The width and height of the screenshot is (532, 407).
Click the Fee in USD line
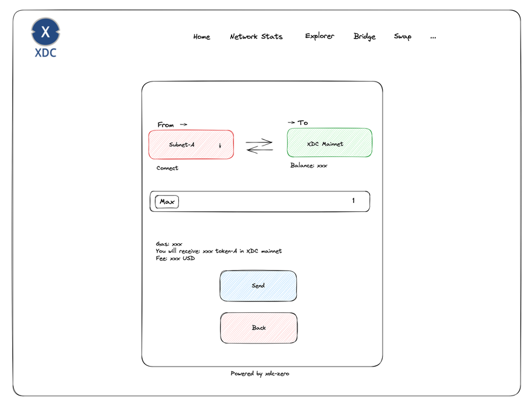(175, 258)
